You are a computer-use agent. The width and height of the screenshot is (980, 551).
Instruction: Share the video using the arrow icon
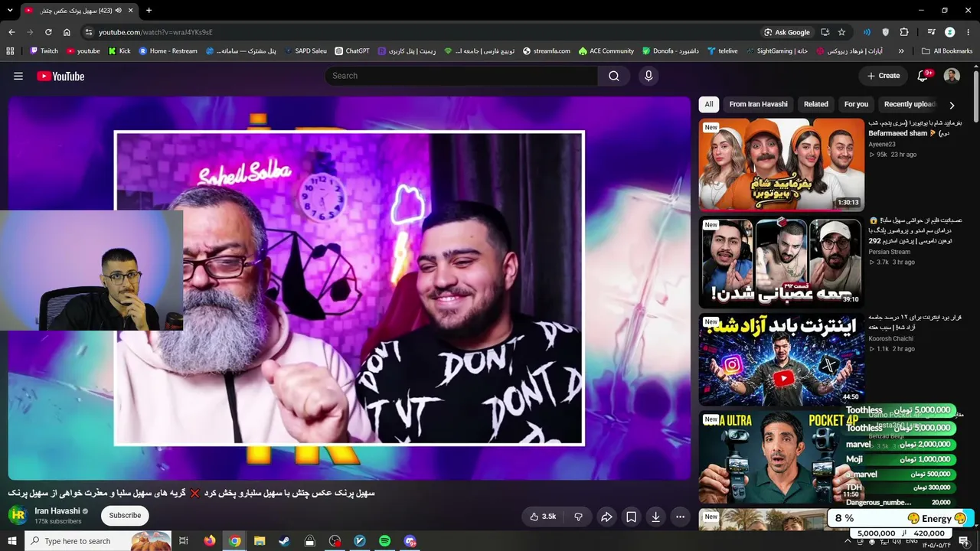point(606,517)
